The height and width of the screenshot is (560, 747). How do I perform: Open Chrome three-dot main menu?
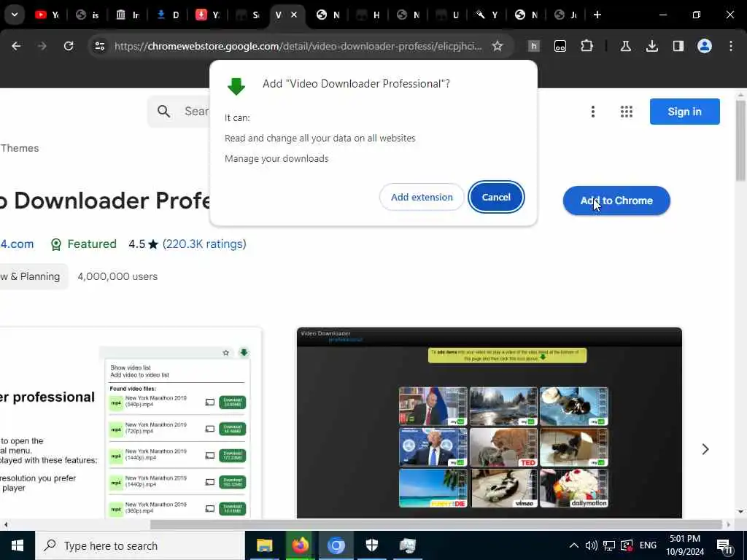click(731, 46)
